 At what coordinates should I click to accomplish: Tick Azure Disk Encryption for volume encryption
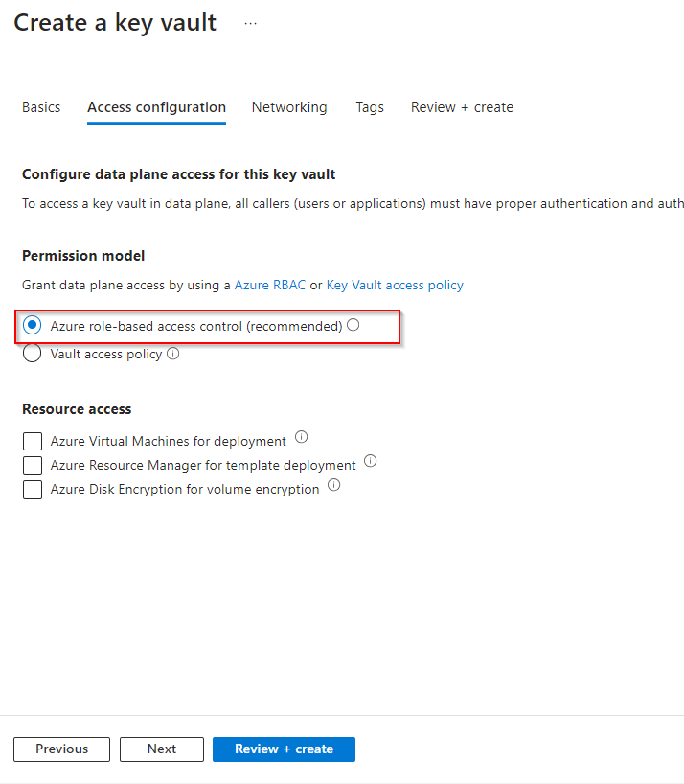click(33, 489)
